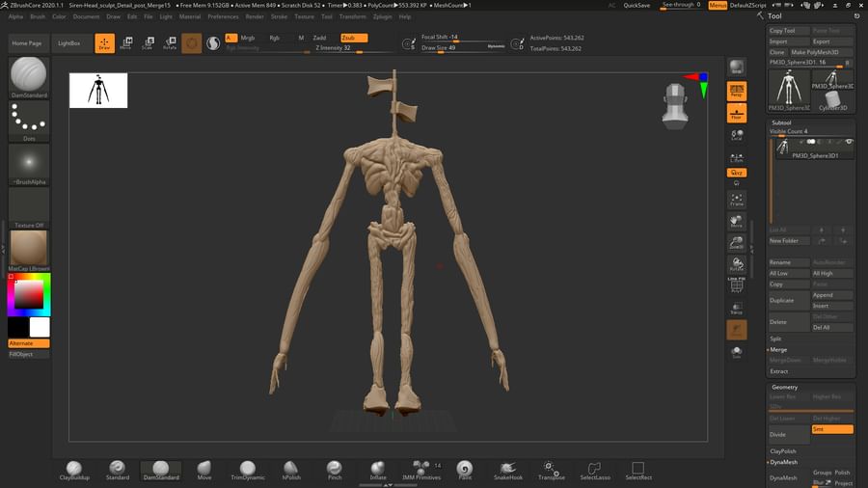Toggle Zsub mode
This screenshot has width=868, height=488.
pos(354,38)
